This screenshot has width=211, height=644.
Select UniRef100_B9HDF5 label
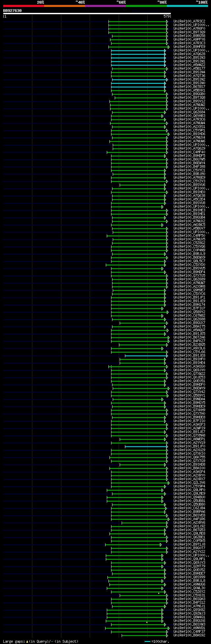tap(189, 156)
